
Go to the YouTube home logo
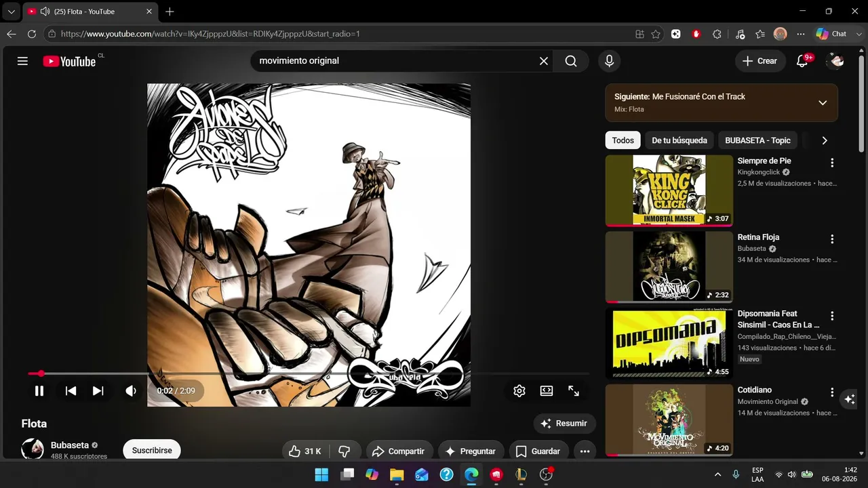point(69,61)
